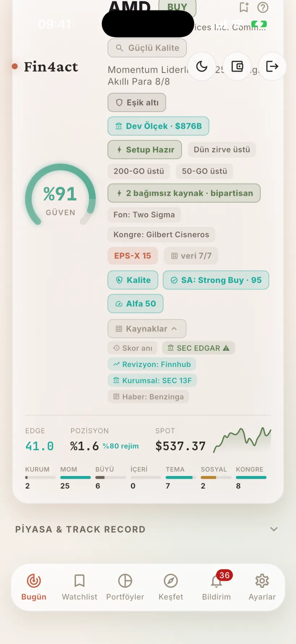This screenshot has height=644, width=296.
Task: Click the logout arrow icon
Action: click(272, 66)
